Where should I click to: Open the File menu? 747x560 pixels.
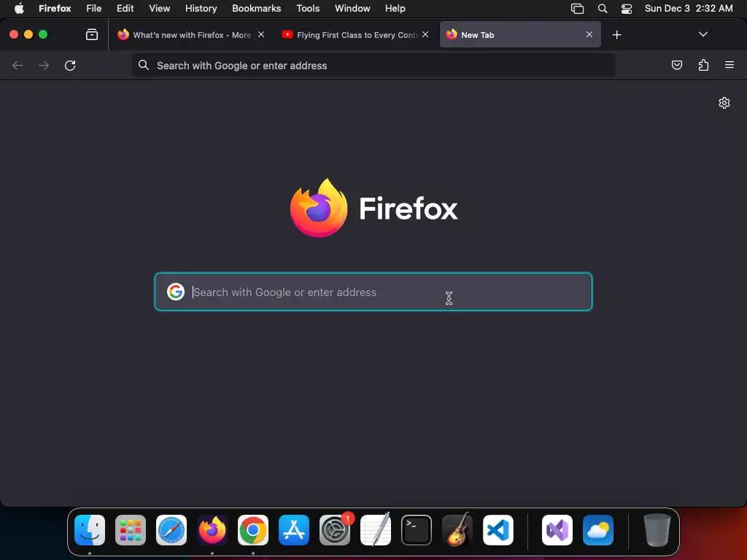(x=94, y=9)
